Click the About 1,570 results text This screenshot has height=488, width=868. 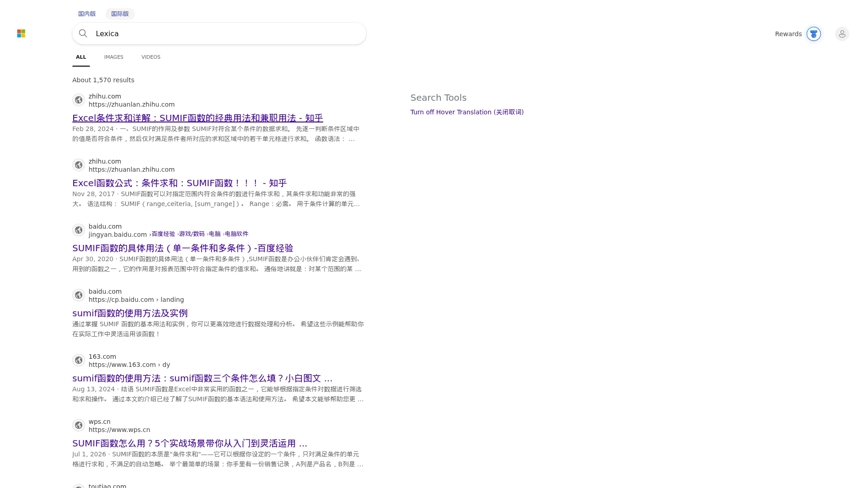103,80
